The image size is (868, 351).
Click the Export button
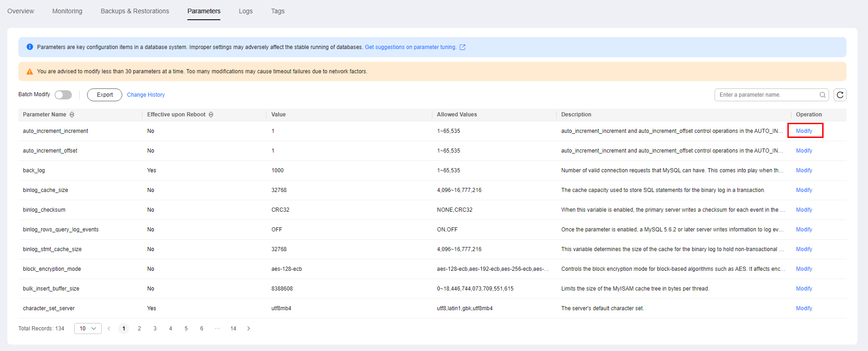(104, 95)
